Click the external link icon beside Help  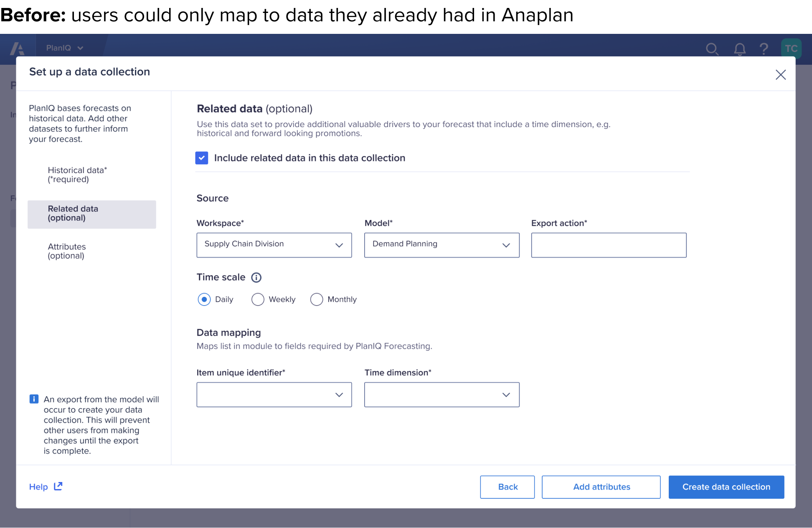pos(58,486)
